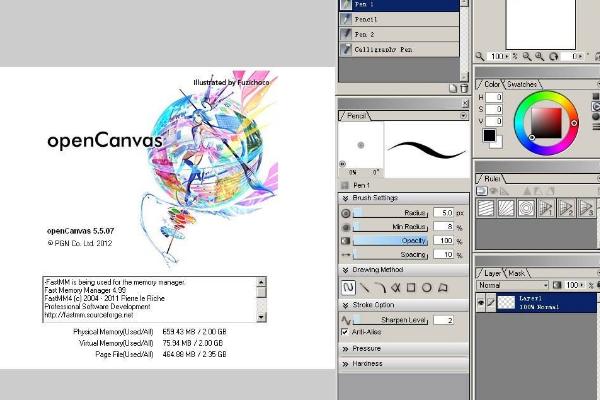Collapse the Brush Settings section

[346, 198]
